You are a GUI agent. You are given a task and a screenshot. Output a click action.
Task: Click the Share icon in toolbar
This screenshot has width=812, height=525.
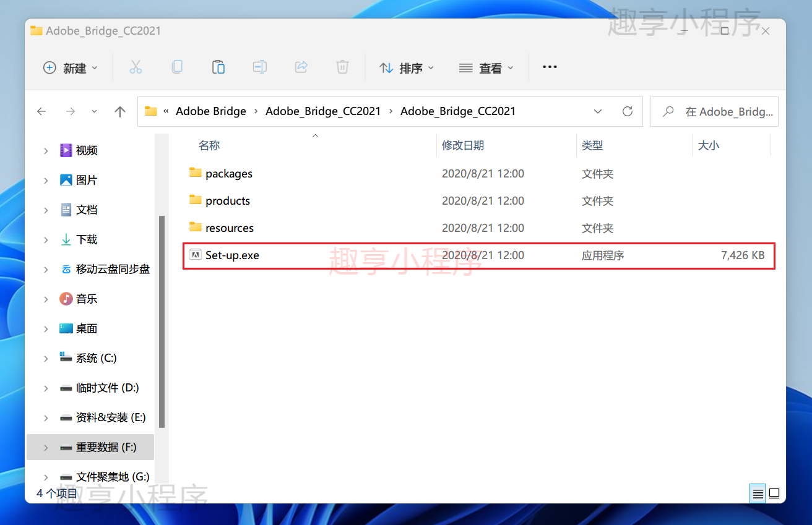(x=301, y=67)
